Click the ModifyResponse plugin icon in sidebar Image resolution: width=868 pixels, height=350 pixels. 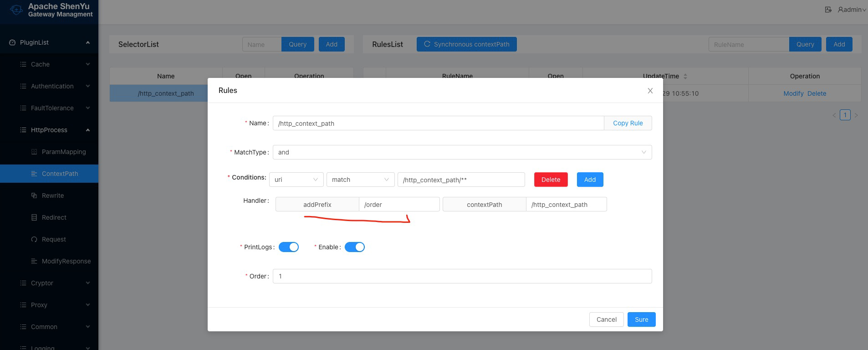(34, 261)
